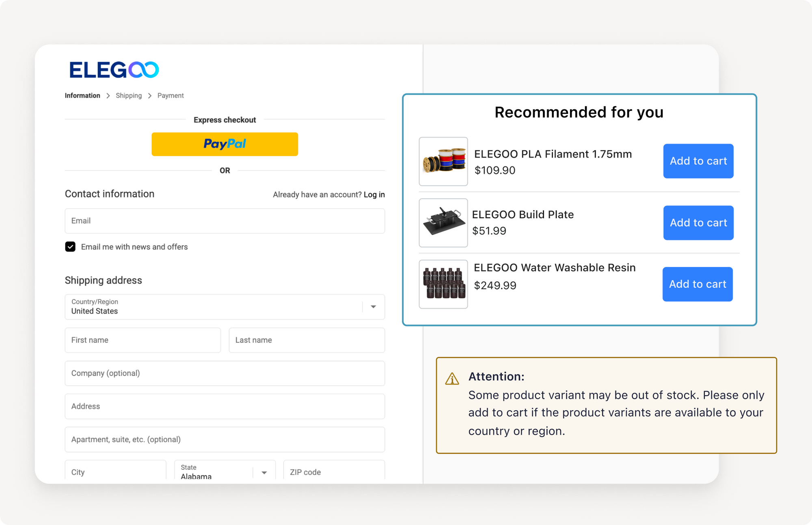Add ELEGOO PLA Filament 1.75mm to cart

698,161
